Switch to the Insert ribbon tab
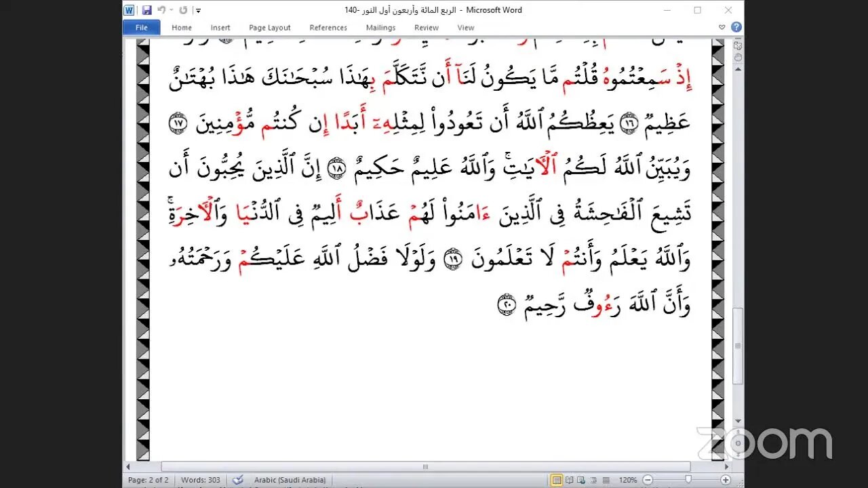Viewport: 868px width, 488px height. (220, 28)
